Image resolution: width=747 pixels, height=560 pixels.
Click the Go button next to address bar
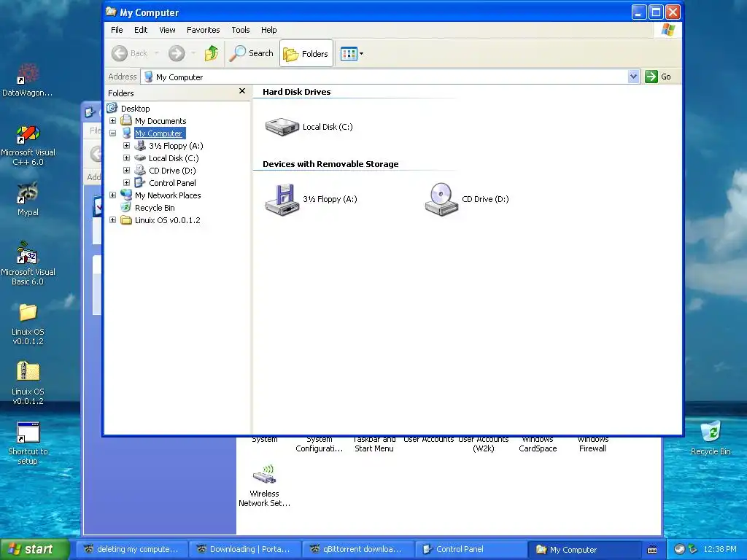(x=659, y=77)
